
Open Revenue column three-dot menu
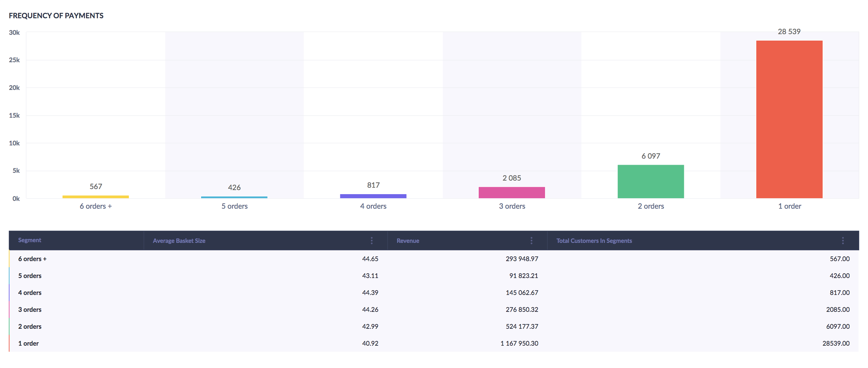click(x=531, y=240)
